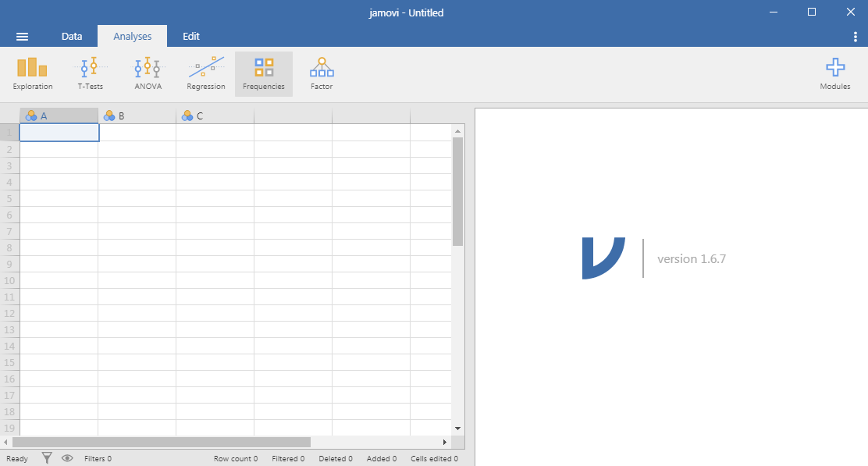Open the Regression analyses menu
This screenshot has height=466, width=868.
pyautogui.click(x=206, y=74)
